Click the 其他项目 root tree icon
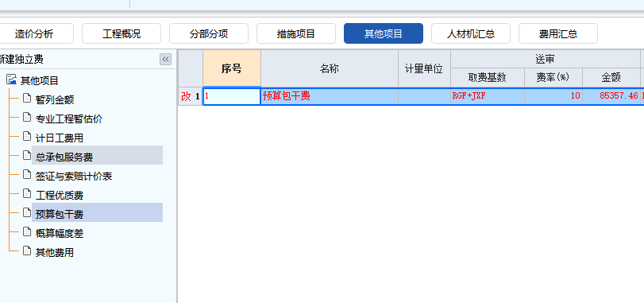The image size is (644, 303). click(11, 80)
